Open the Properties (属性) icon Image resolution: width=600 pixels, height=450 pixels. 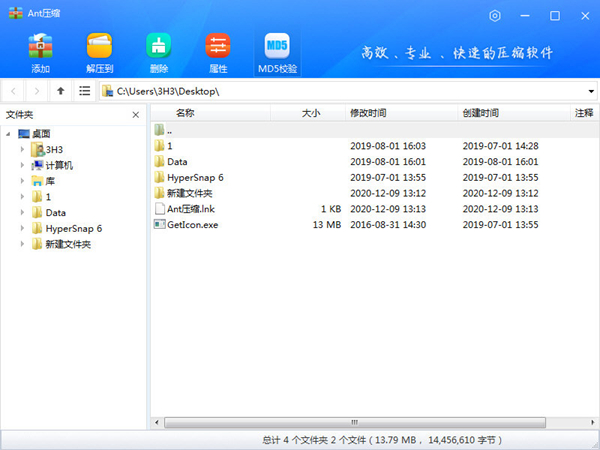tap(217, 47)
